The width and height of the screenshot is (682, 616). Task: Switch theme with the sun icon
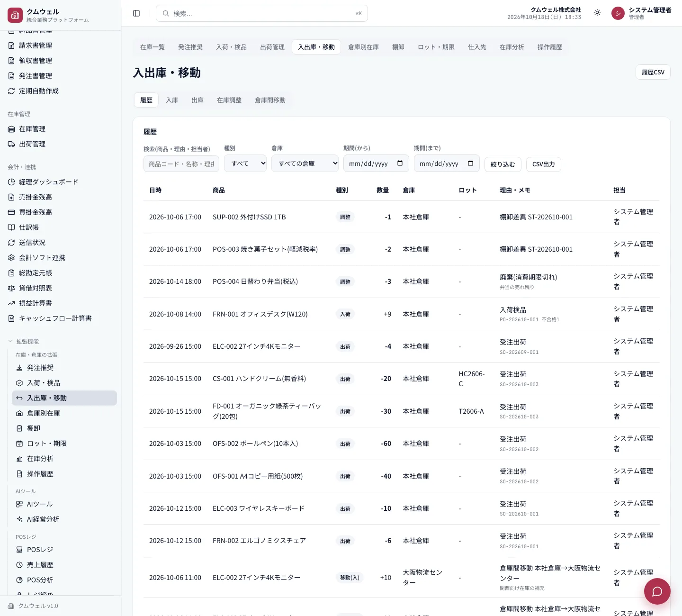click(597, 13)
